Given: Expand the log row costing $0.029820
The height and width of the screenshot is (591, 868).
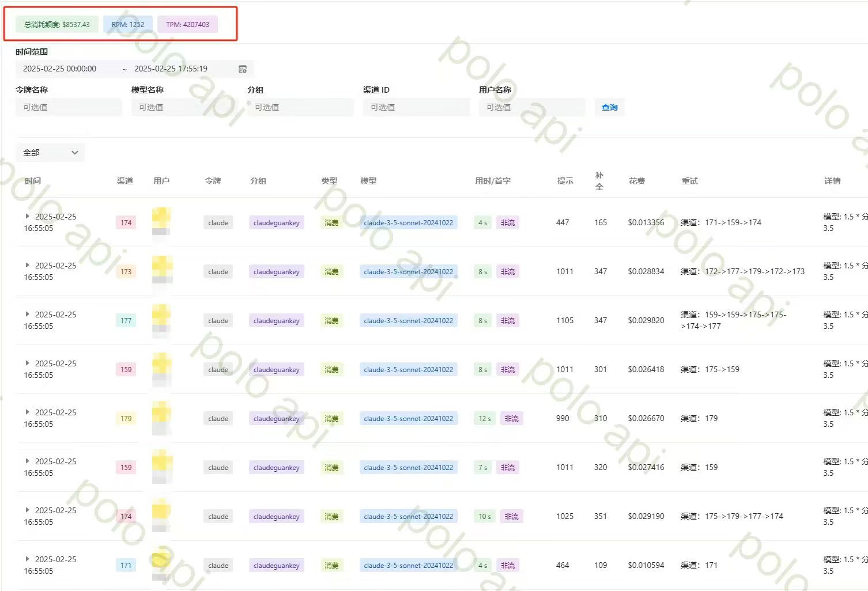Looking at the screenshot, I should 27,315.
